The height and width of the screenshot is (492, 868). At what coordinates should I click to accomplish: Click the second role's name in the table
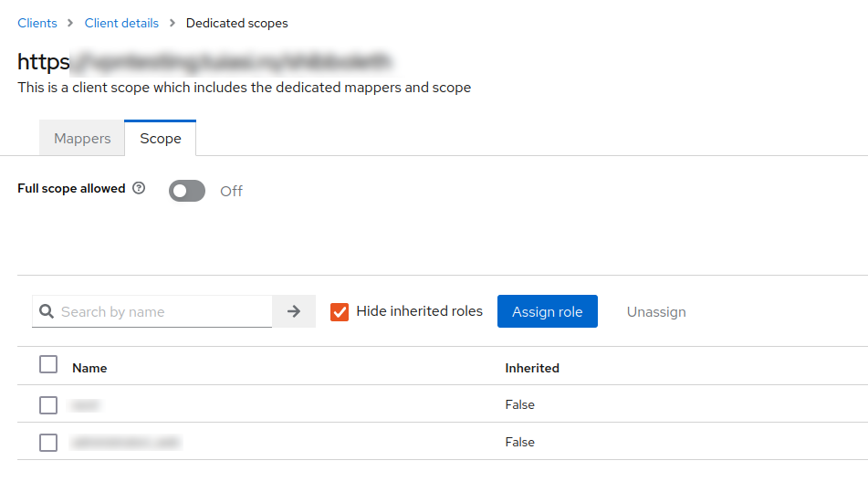click(126, 442)
